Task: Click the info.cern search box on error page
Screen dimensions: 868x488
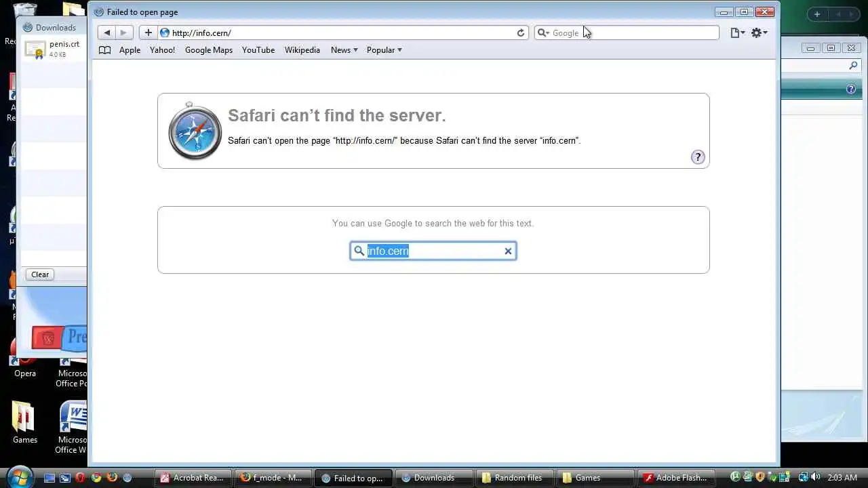Action: 433,251
